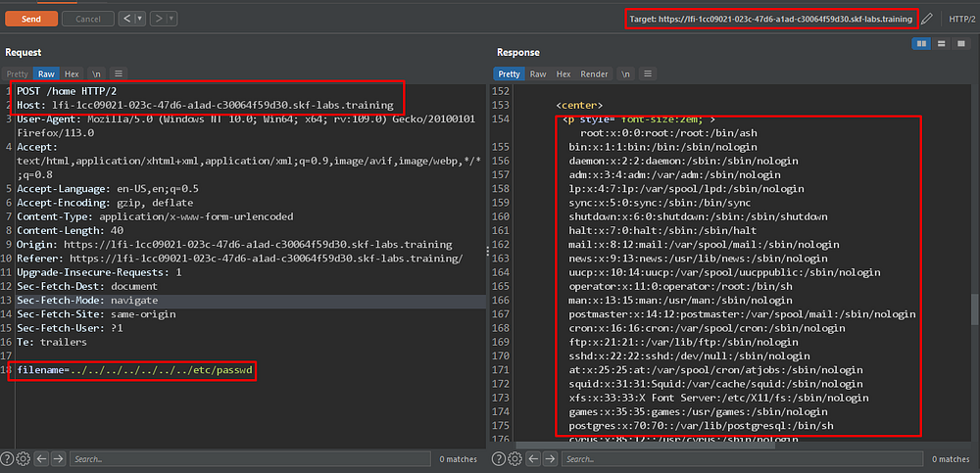Toggle non-printable \n characters in Request

tap(97, 73)
